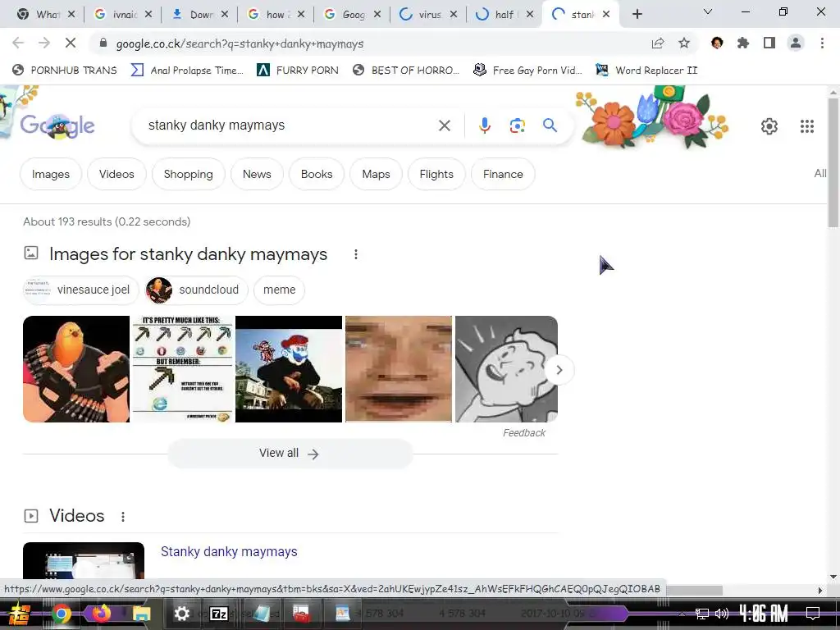Clear the search box text
840x630 pixels.
444,126
